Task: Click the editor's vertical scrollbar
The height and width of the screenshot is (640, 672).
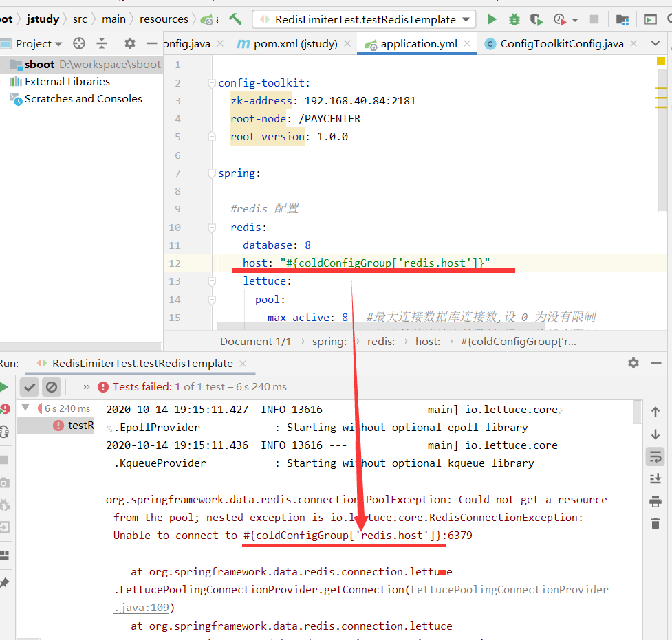Action: pos(662,142)
